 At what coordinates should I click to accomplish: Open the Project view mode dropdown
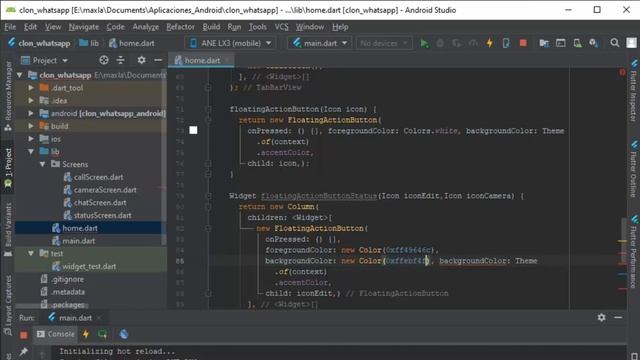[44, 60]
